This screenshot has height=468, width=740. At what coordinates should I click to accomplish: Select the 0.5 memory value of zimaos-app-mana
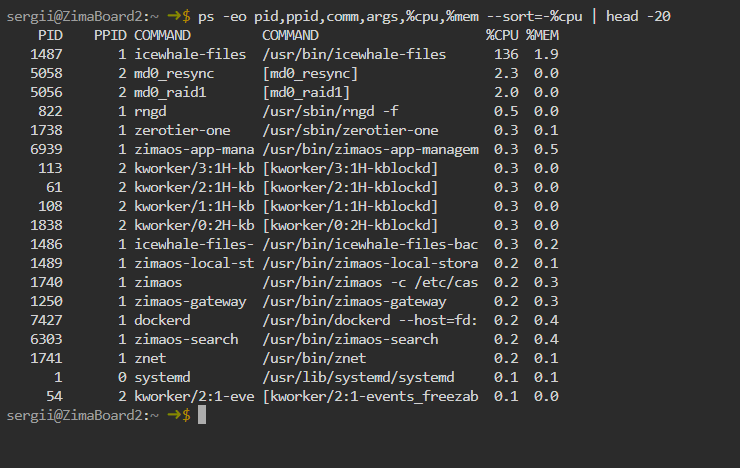tap(546, 150)
